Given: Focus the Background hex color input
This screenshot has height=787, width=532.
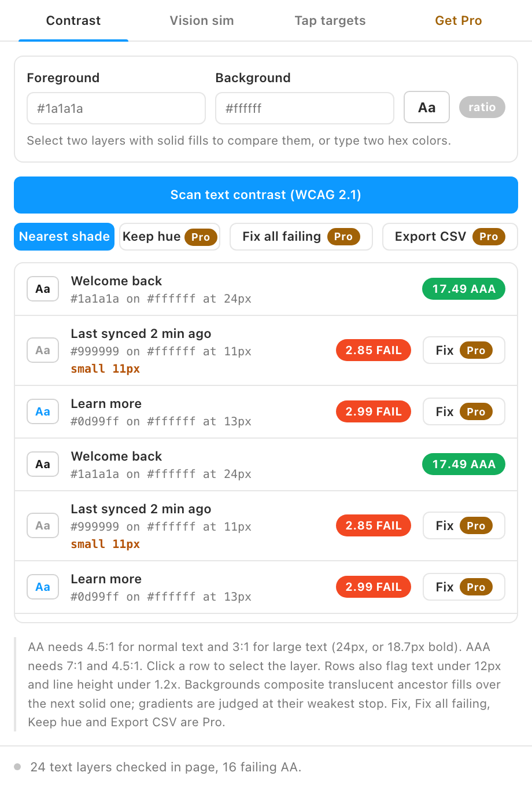Looking at the screenshot, I should point(305,108).
